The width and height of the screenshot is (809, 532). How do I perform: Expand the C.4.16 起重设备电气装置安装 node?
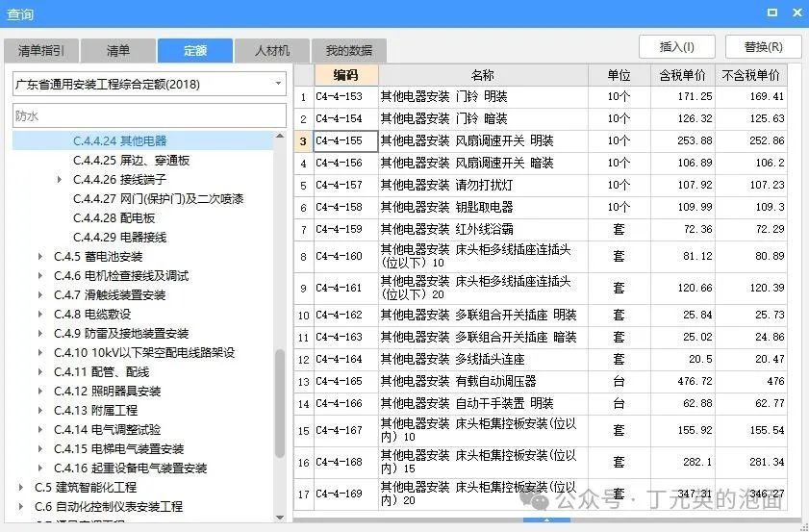(x=40, y=468)
